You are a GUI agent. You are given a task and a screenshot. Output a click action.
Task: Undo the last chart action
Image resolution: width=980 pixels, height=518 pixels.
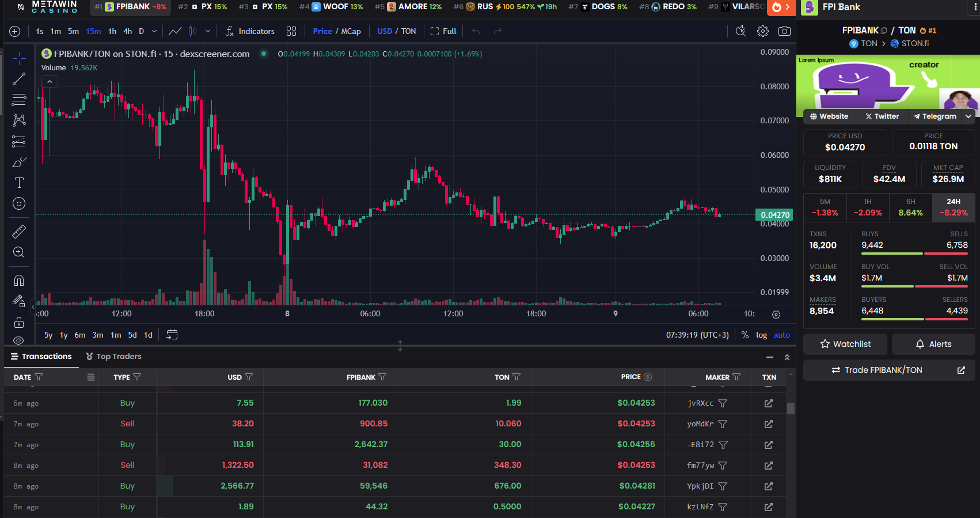476,31
